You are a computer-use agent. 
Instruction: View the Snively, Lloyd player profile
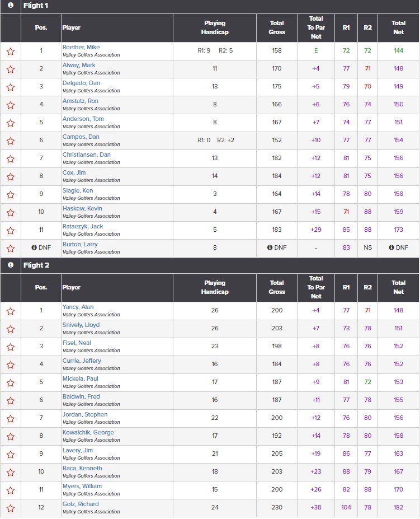click(x=81, y=325)
